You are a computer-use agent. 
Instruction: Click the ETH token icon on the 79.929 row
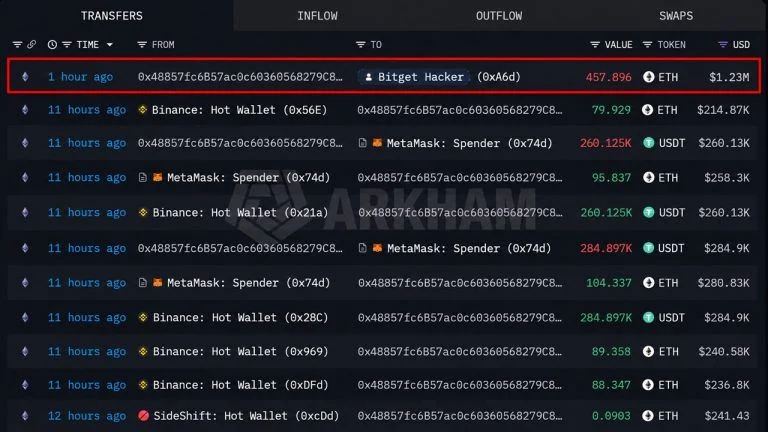(x=648, y=110)
